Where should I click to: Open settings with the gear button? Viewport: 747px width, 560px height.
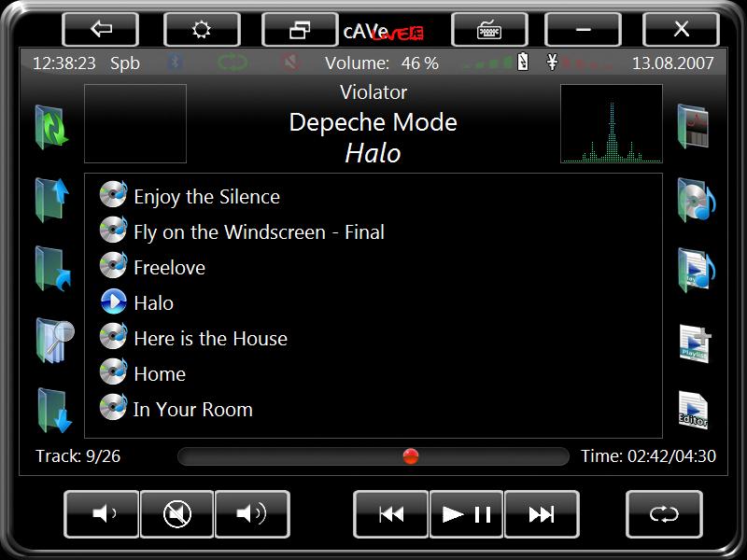tap(202, 30)
